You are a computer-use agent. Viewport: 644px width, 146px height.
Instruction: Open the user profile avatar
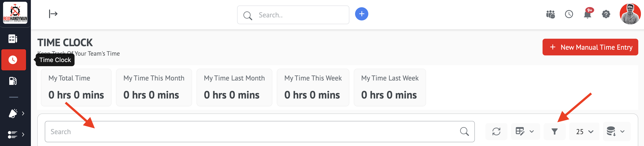[x=630, y=14]
